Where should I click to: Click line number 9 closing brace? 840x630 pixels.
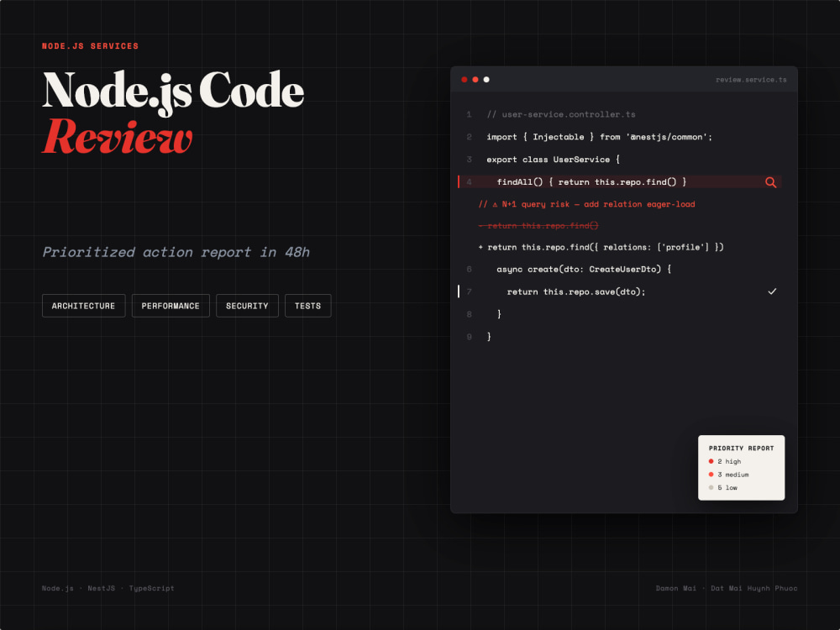tap(489, 337)
